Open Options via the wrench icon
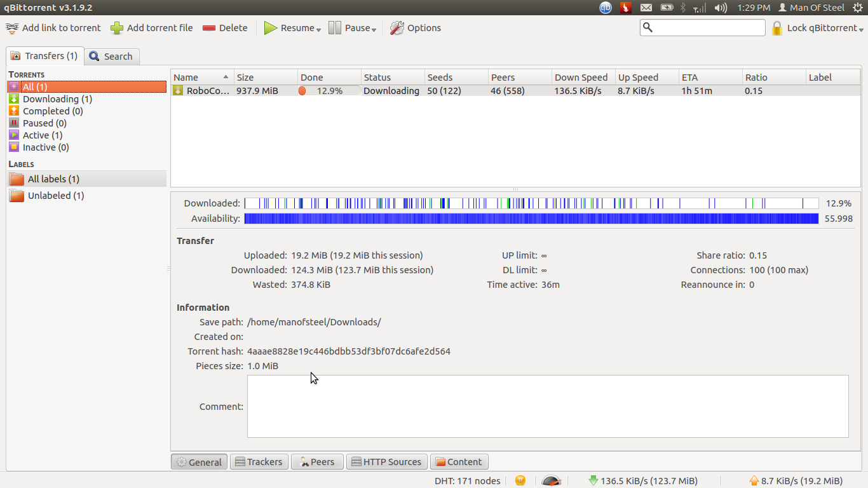Viewport: 868px width, 488px height. [397, 27]
